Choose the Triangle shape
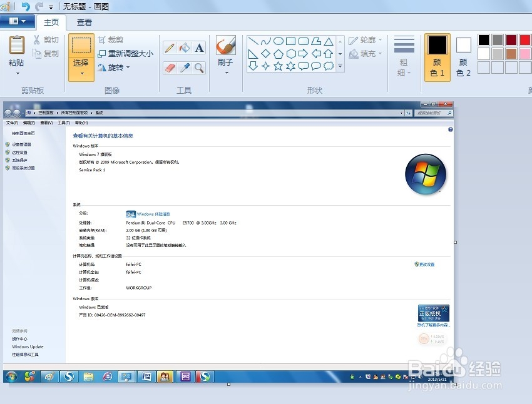This screenshot has height=404, width=532. coord(329,41)
